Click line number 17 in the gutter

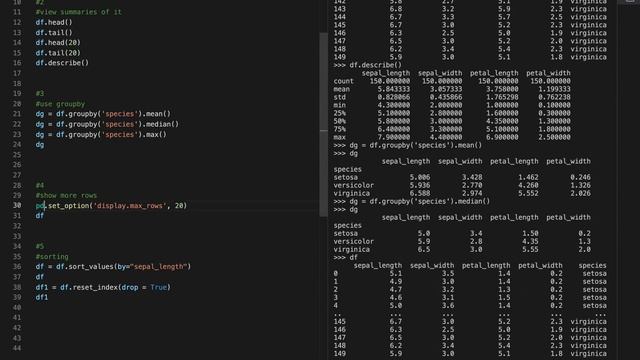[17, 73]
